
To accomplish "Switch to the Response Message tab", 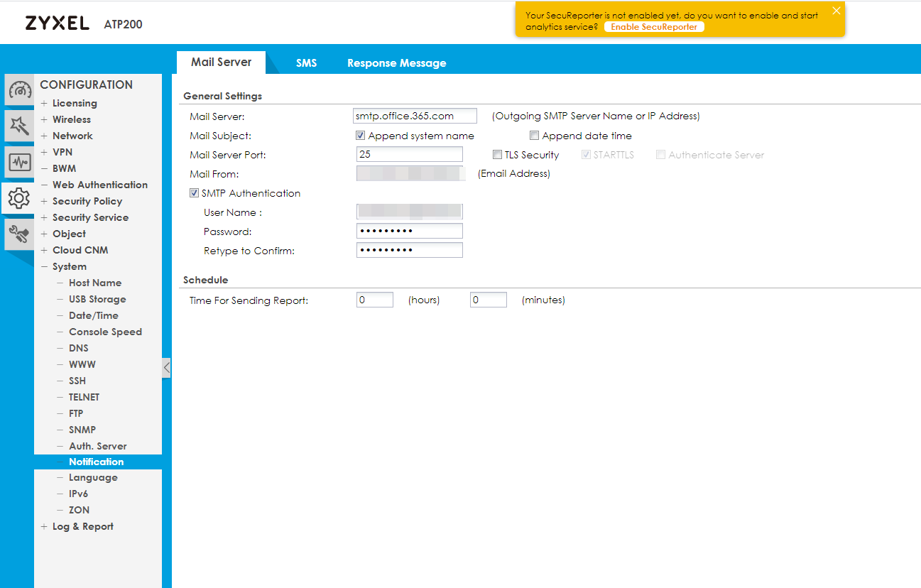I will (x=396, y=63).
